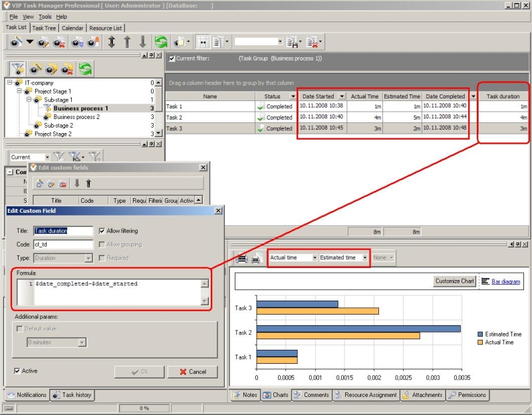
Task: Click the Estimated Time blue legend swatch
Action: (x=481, y=334)
